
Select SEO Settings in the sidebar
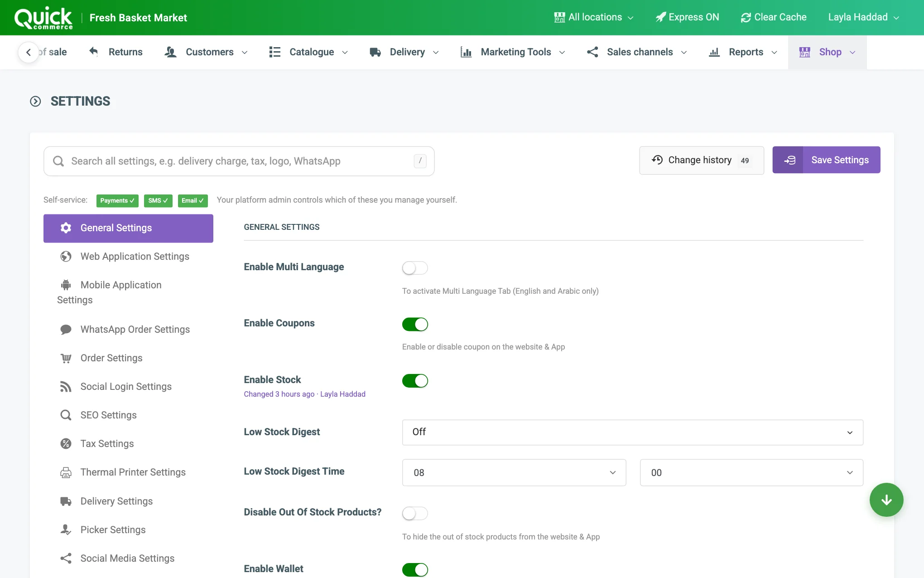click(x=128, y=415)
